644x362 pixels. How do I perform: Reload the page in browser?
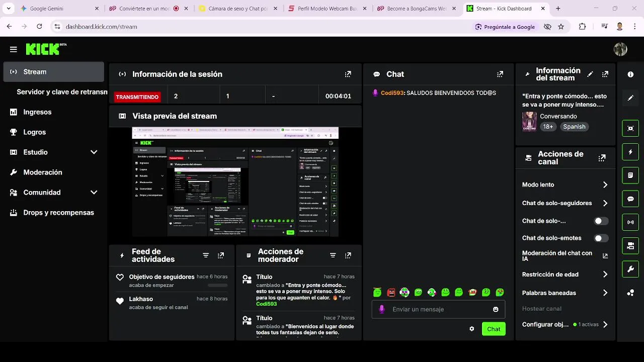point(39,27)
